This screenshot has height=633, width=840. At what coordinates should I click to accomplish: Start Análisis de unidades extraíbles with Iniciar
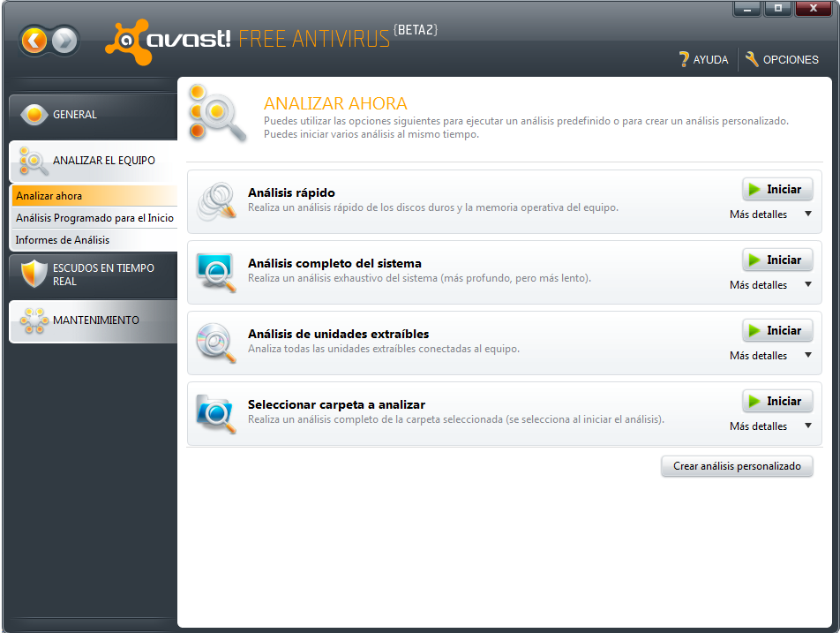[777, 331]
